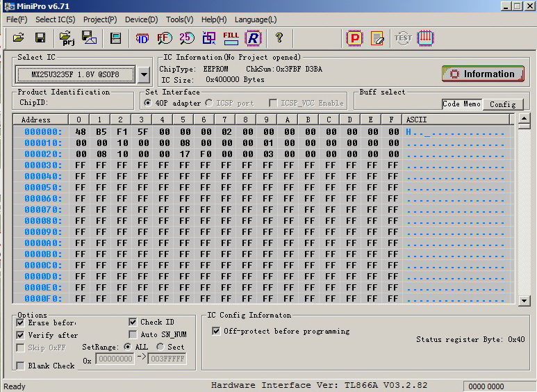Click the hex view scrollbar down arrow
Screen dimensions: 537x392
[525, 300]
